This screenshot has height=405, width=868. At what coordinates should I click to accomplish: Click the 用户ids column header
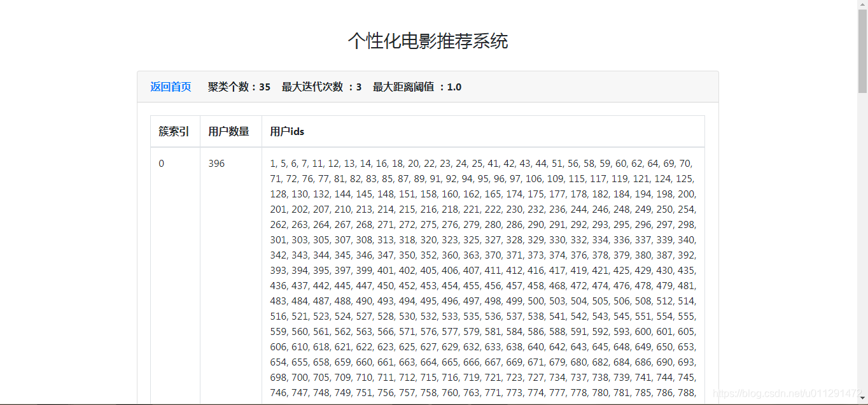286,131
